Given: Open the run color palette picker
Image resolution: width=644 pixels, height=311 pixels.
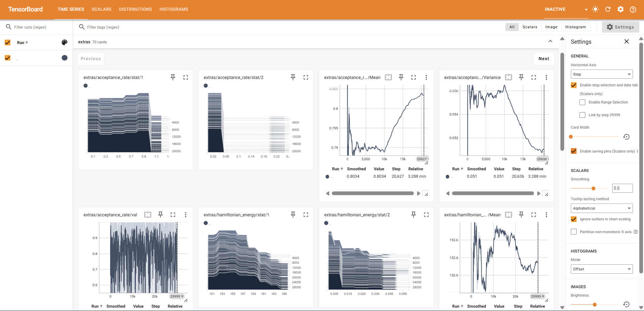Looking at the screenshot, I should (x=64, y=43).
